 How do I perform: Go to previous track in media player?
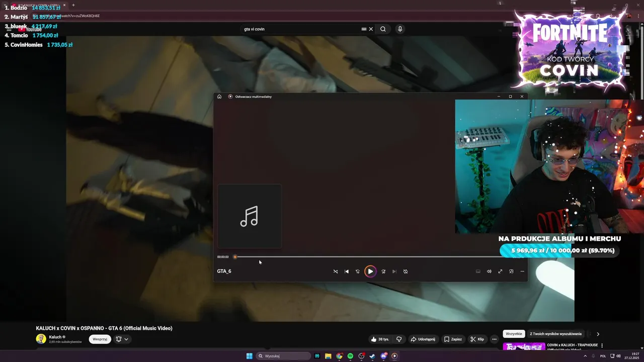click(x=347, y=271)
